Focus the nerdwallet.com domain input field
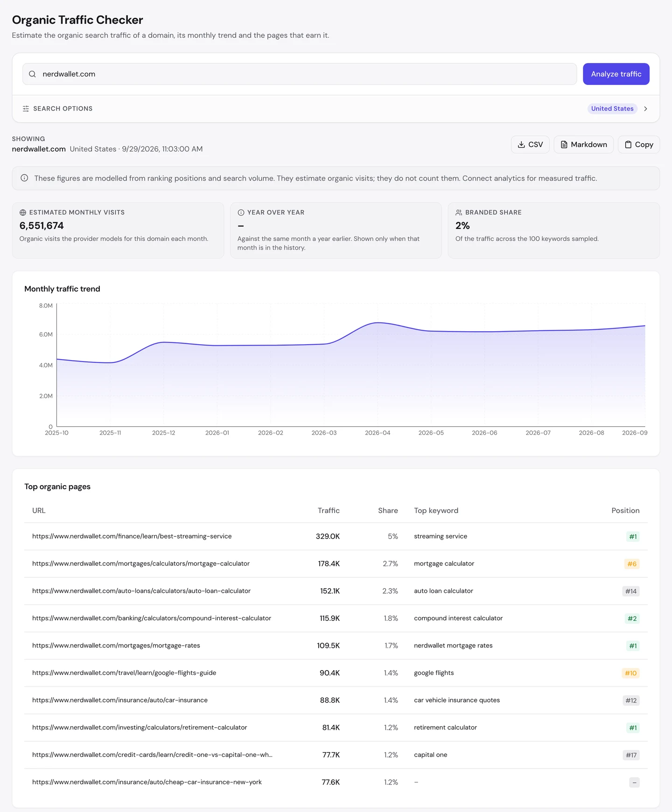 pyautogui.click(x=300, y=74)
